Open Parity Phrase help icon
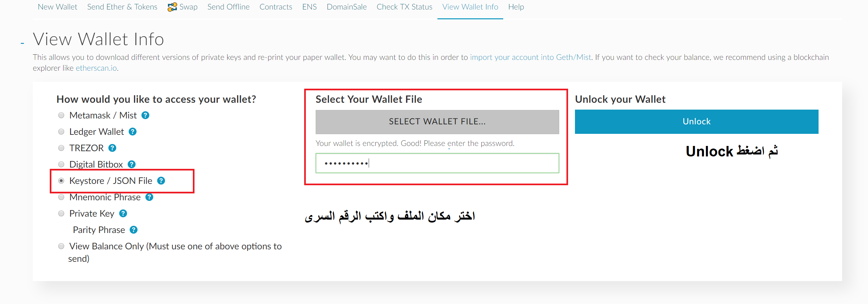 tap(134, 230)
